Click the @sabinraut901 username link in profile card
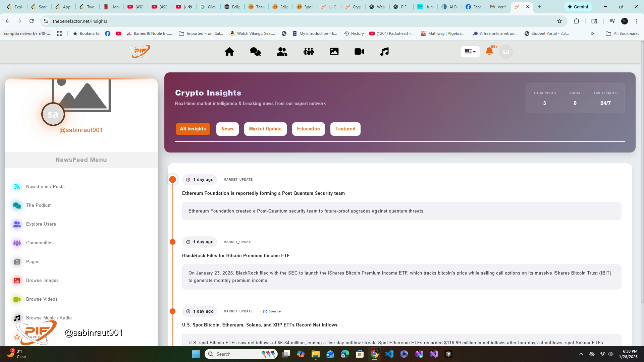Image resolution: width=644 pixels, height=362 pixels. click(x=81, y=130)
